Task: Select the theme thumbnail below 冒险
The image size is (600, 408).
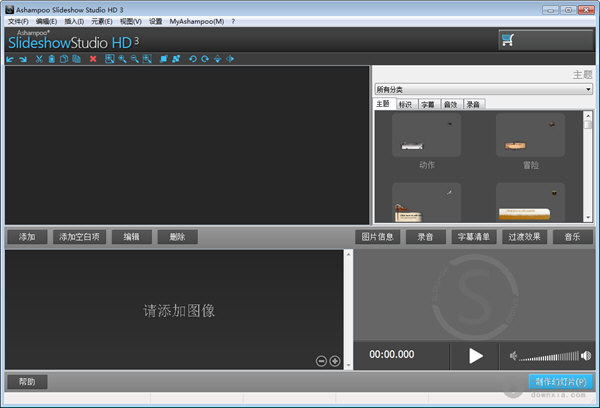Action: 530,202
